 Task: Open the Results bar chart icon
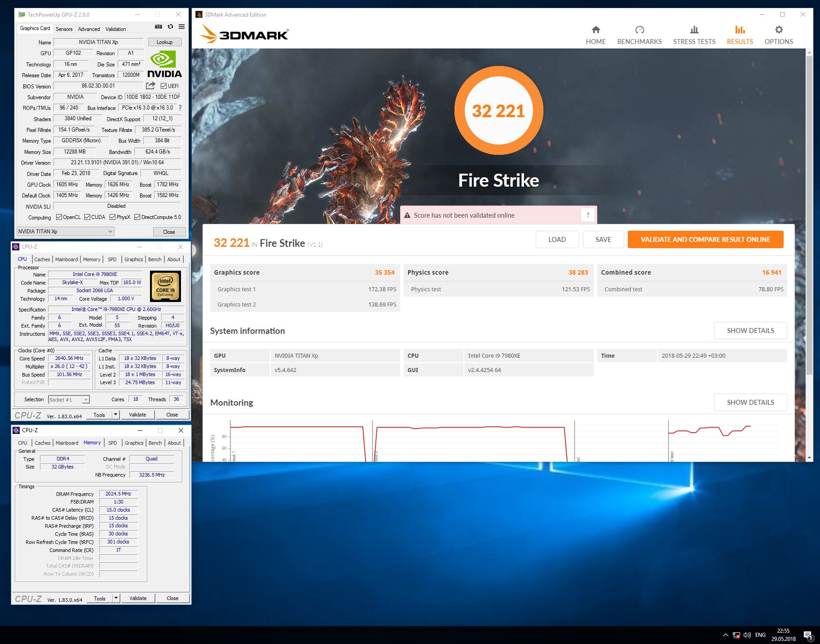[x=740, y=30]
